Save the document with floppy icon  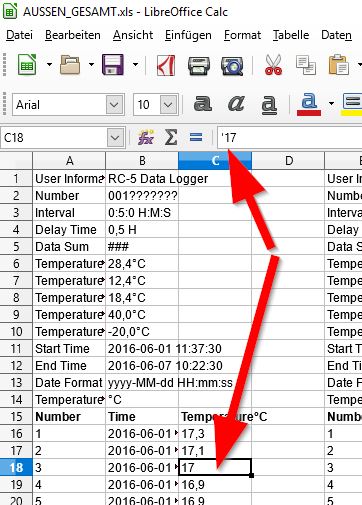pyautogui.click(x=113, y=64)
